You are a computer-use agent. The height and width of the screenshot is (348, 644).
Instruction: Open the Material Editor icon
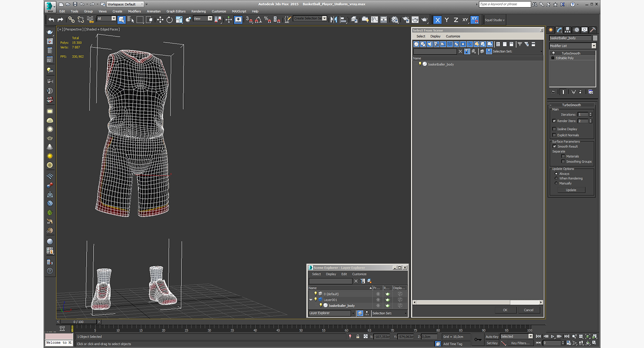tap(395, 20)
